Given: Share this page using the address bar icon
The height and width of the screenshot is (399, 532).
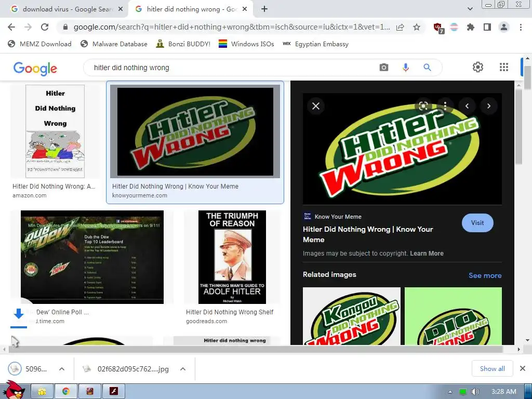Looking at the screenshot, I should (400, 27).
